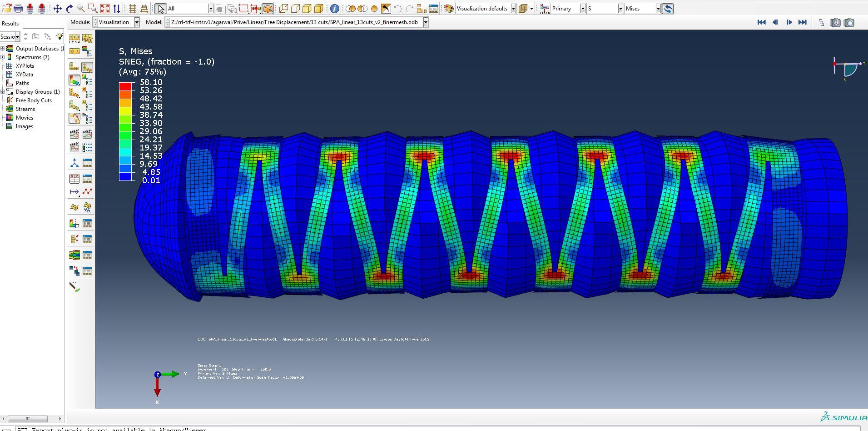Select Streams in the results tree
868x431 pixels.
tap(25, 109)
